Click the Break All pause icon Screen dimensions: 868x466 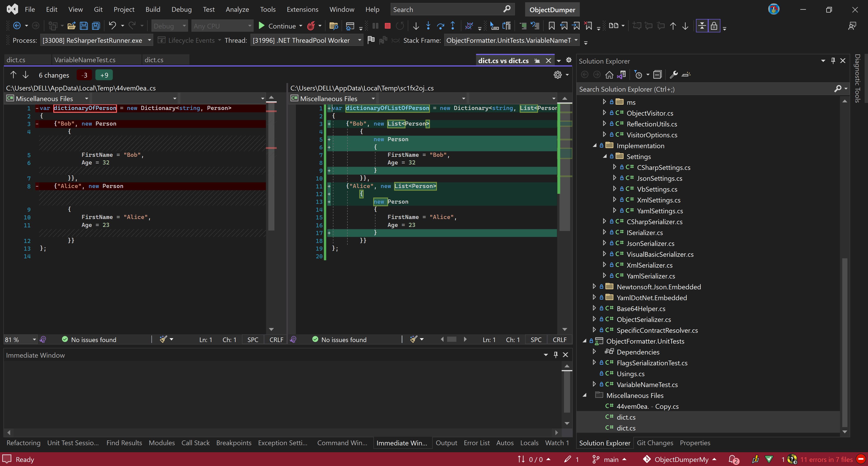[x=375, y=26]
